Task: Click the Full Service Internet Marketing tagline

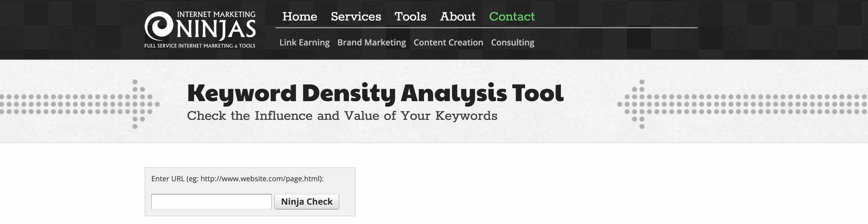Action: point(200,46)
